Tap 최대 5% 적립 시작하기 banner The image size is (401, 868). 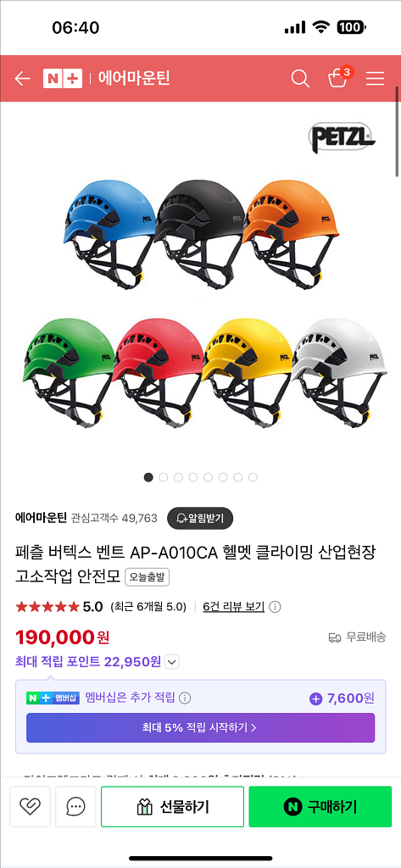(200, 727)
